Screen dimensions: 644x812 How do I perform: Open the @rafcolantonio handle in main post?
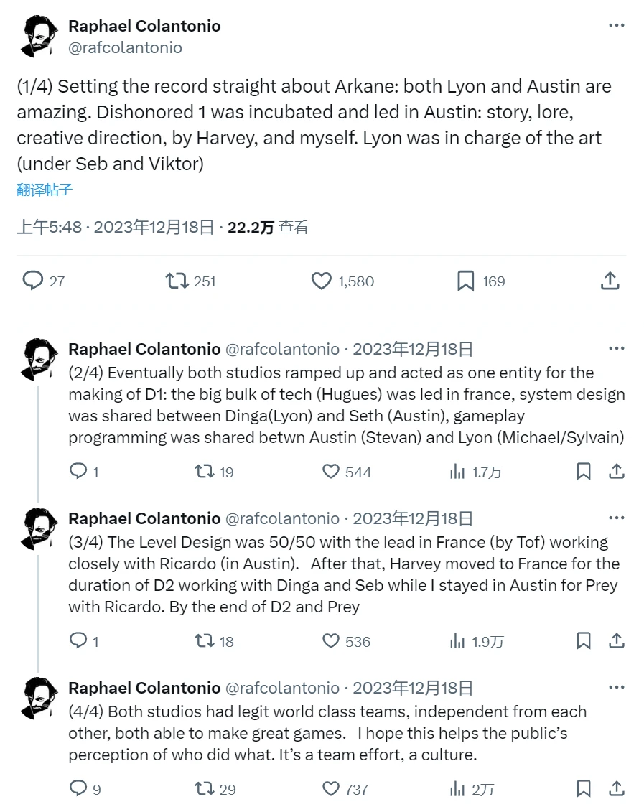[x=125, y=47]
